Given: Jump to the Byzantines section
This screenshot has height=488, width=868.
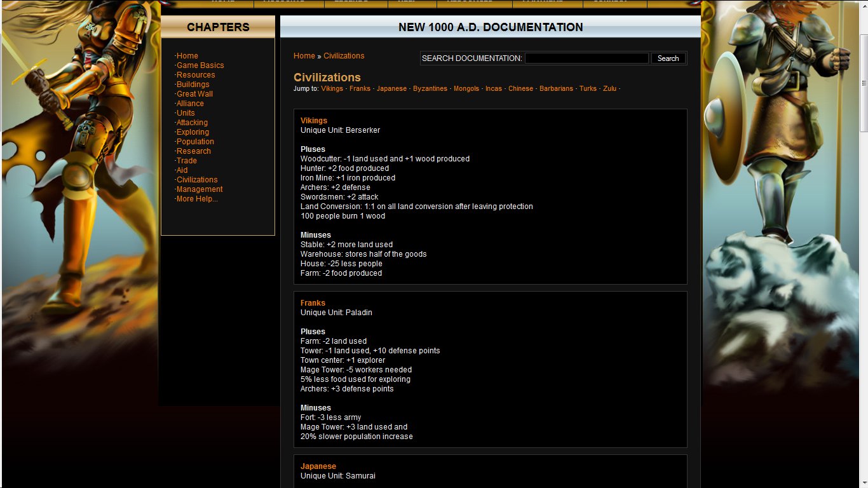Looking at the screenshot, I should [430, 89].
